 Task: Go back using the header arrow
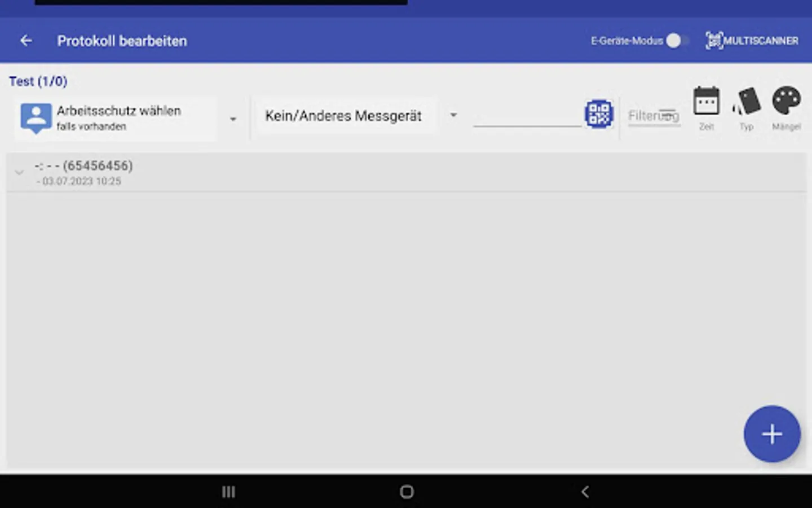coord(26,41)
